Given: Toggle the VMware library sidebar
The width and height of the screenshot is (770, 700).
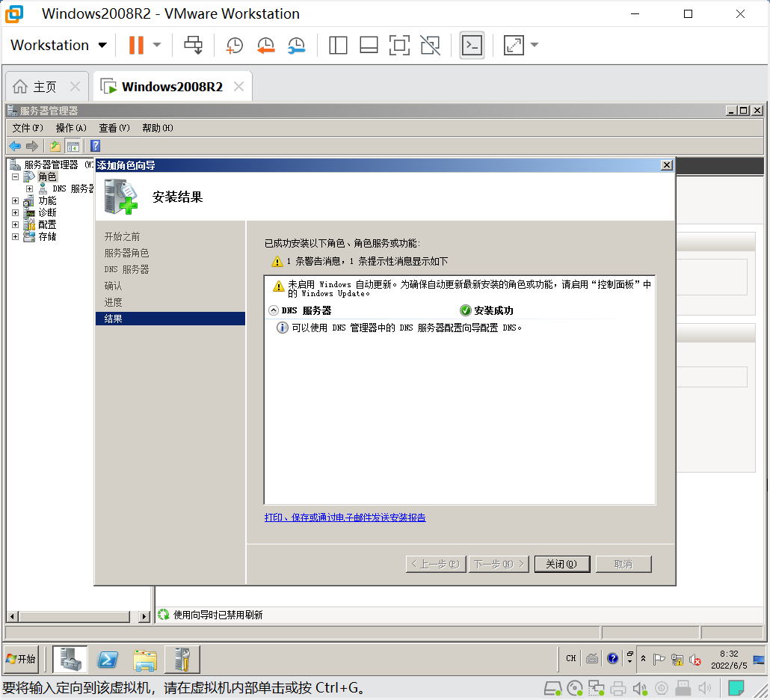Looking at the screenshot, I should click(x=338, y=45).
